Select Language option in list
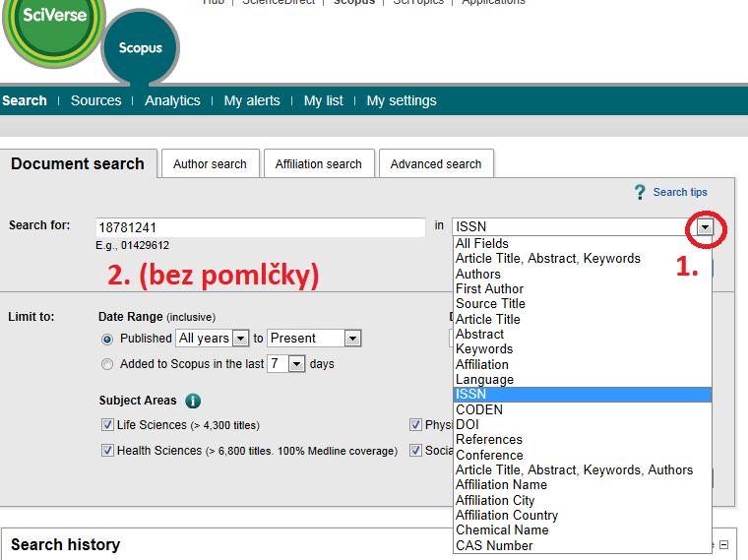The image size is (748, 560). pyautogui.click(x=582, y=379)
